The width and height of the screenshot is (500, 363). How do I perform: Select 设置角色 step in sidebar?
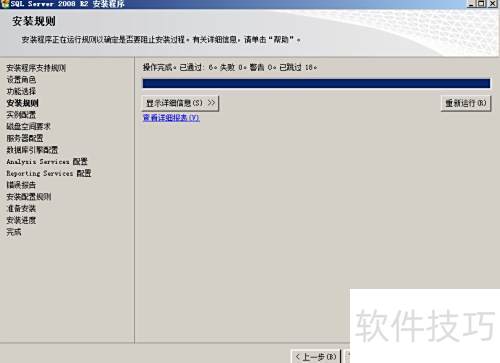point(21,80)
